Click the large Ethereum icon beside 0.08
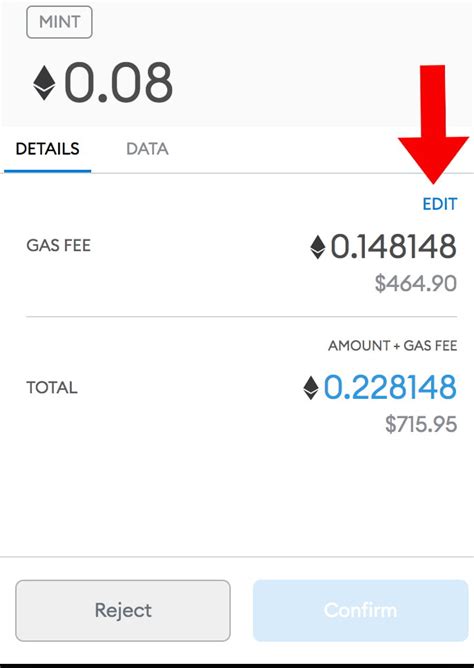 44,83
